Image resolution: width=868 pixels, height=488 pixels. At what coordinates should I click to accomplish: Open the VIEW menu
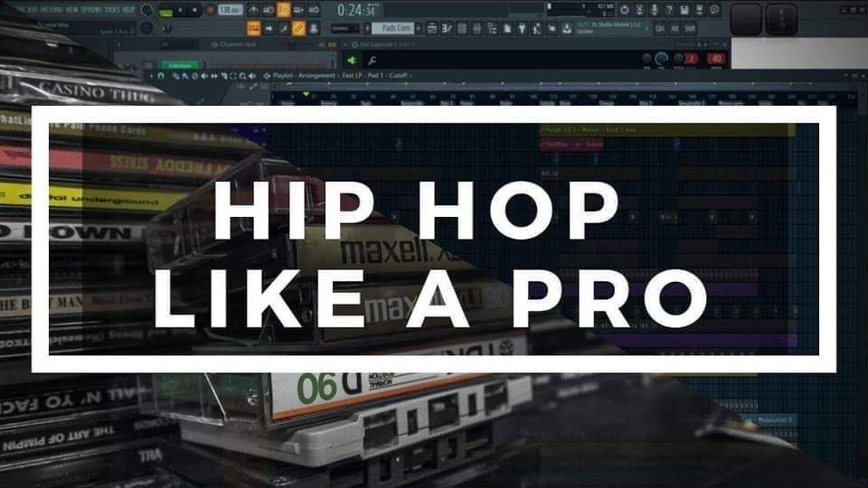click(72, 9)
